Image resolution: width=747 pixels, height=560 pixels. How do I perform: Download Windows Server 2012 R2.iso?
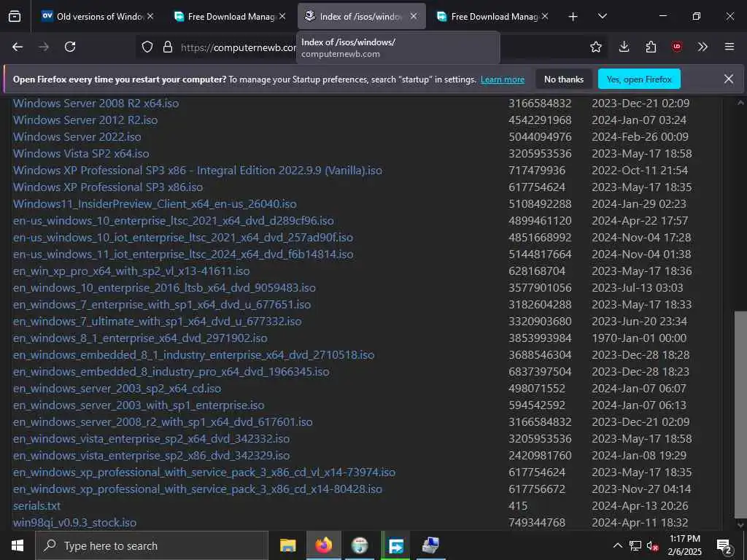point(85,120)
